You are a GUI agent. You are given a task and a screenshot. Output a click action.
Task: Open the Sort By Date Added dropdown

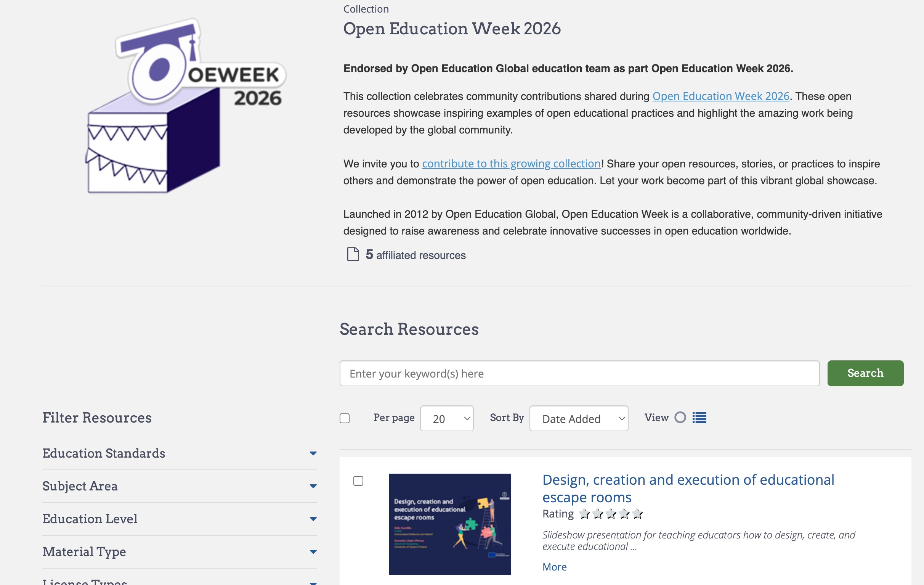(579, 418)
